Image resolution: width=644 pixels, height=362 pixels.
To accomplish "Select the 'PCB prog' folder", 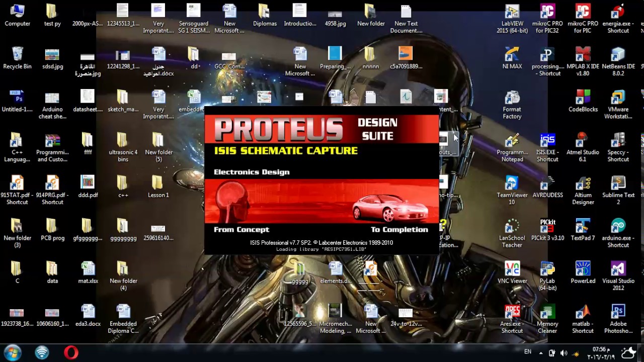I will (52, 230).
